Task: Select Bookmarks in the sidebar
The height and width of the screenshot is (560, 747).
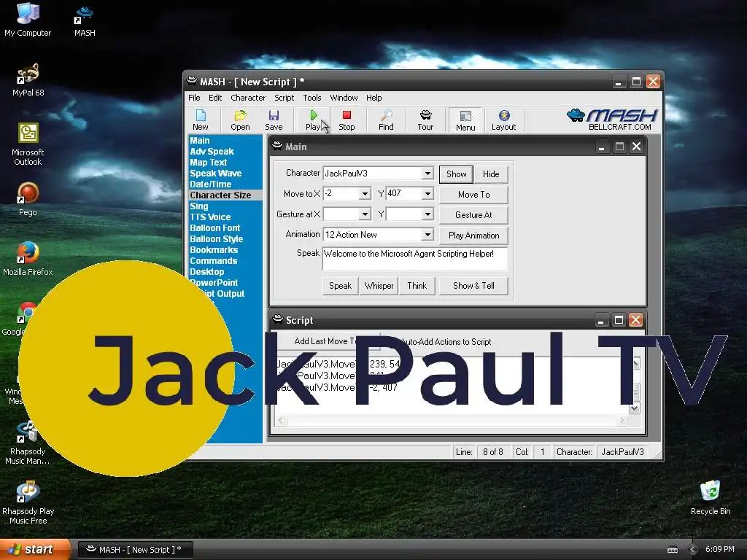Action: click(x=214, y=250)
